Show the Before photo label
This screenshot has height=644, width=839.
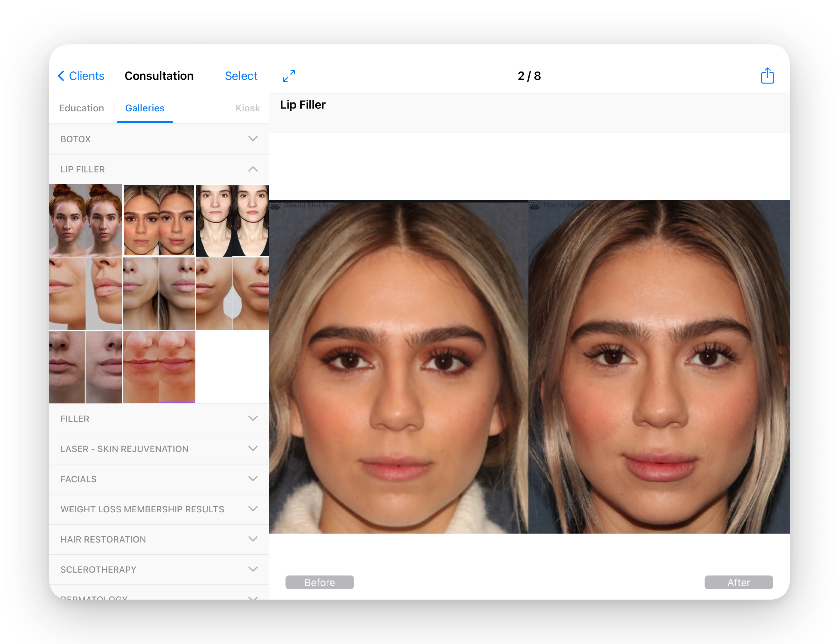coord(320,582)
